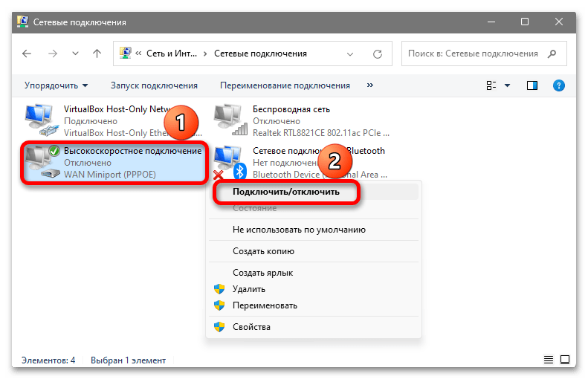Viewport: 588px width, 379px height.
Task: Click 'Запуск подключения' in the toolbar
Action: coord(154,85)
